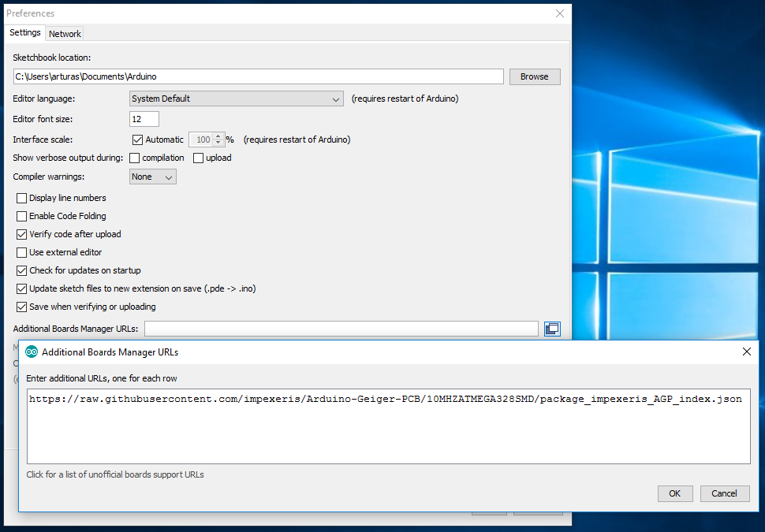Switch to the Network tab
Image resolution: width=765 pixels, height=532 pixels.
click(65, 34)
